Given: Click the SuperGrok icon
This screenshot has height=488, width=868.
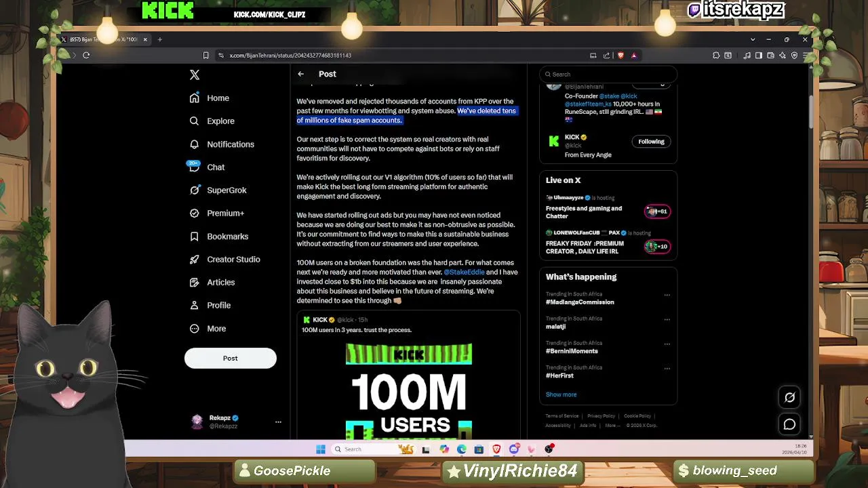Looking at the screenshot, I should [x=195, y=190].
